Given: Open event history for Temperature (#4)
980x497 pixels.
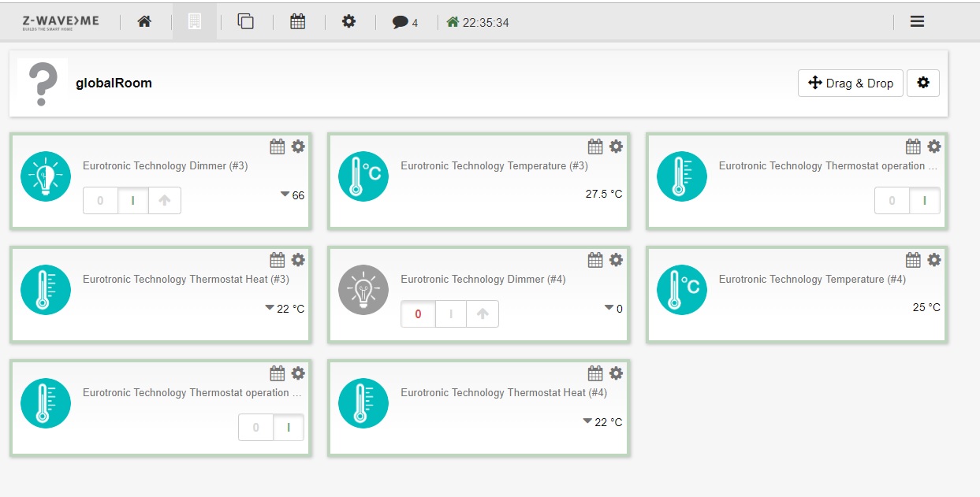Looking at the screenshot, I should 913,260.
